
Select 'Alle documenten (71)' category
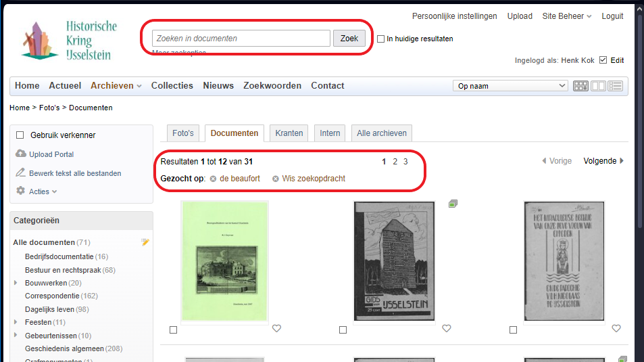pyautogui.click(x=52, y=242)
